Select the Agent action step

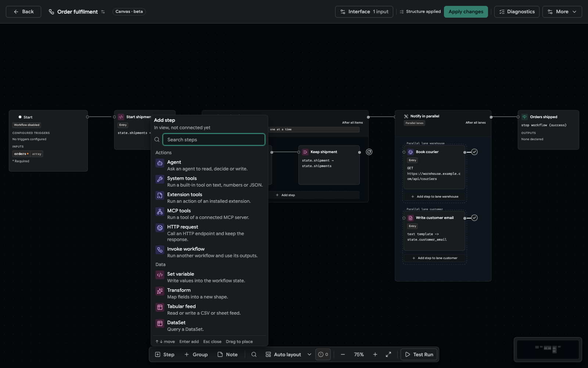pos(209,165)
